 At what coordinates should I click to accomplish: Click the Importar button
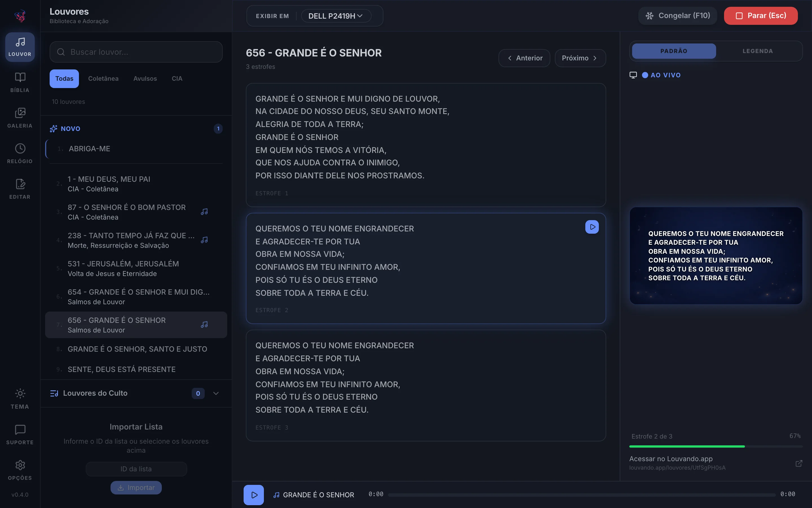pyautogui.click(x=136, y=487)
